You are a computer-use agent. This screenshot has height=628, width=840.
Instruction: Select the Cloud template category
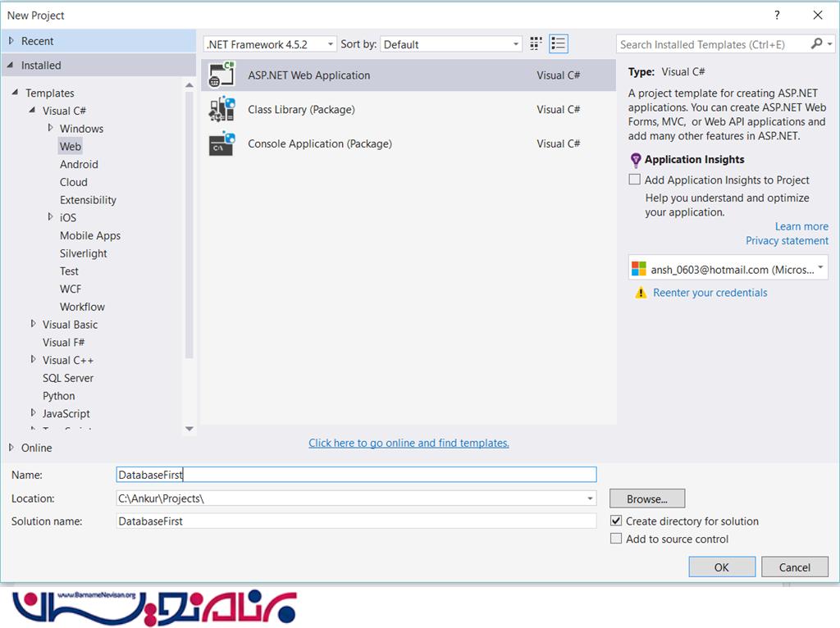(73, 182)
